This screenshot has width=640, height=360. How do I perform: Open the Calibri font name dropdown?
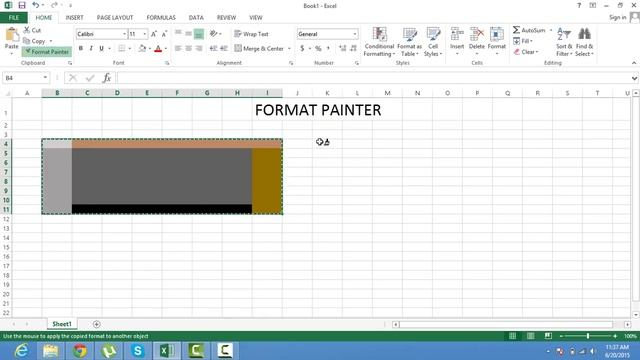(124, 34)
